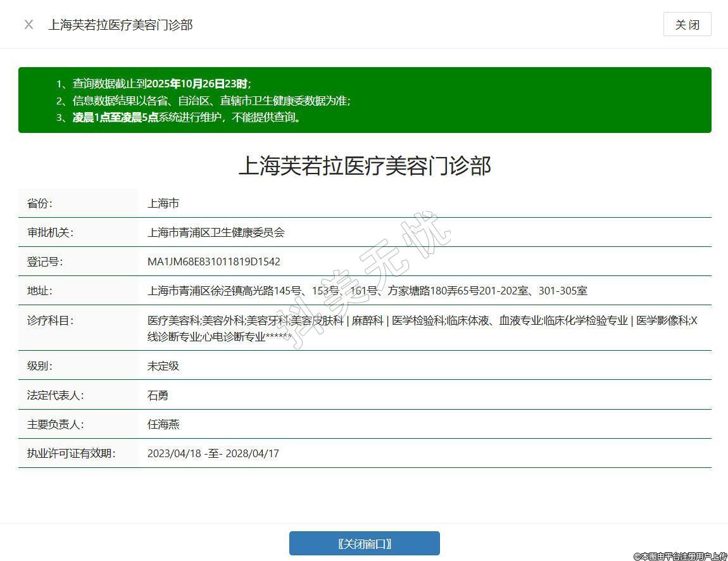Click the 执业许可证有效期 row label
This screenshot has height=561, width=728.
(x=71, y=453)
